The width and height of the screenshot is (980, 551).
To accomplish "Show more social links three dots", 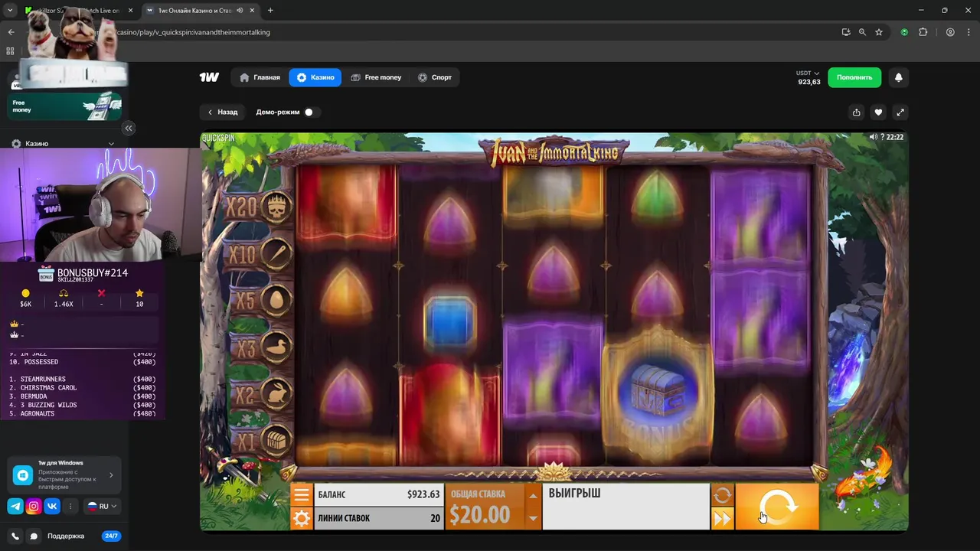I will 70,506.
